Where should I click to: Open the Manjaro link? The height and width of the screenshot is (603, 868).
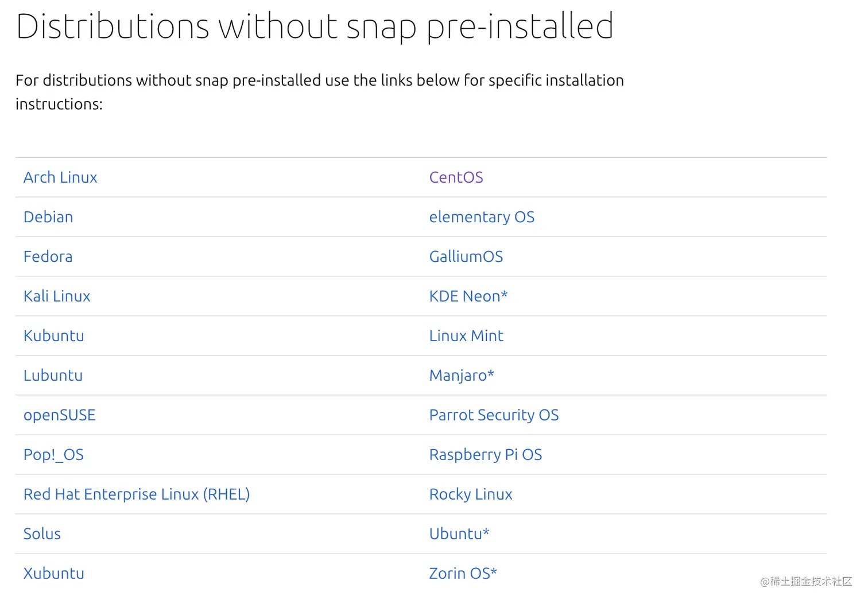[461, 376]
